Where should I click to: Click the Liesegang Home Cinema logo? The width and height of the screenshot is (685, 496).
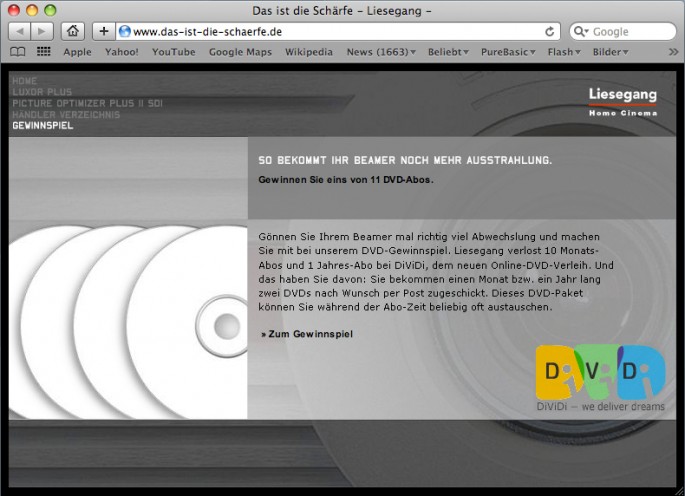click(623, 102)
